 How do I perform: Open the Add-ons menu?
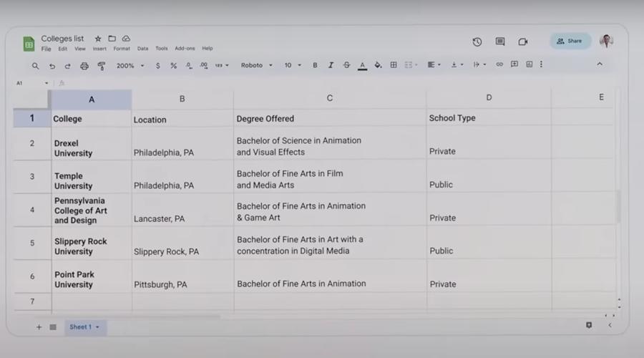[185, 49]
